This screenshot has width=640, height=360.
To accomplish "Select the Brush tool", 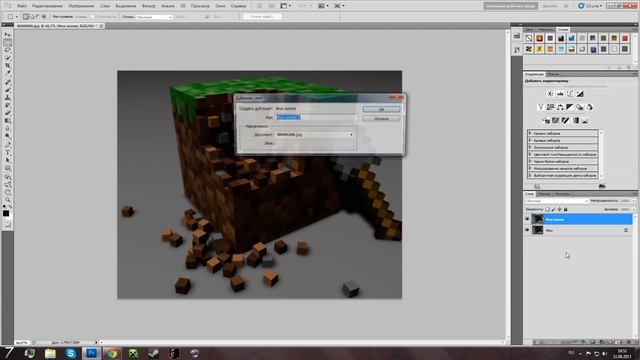I will pyautogui.click(x=7, y=90).
